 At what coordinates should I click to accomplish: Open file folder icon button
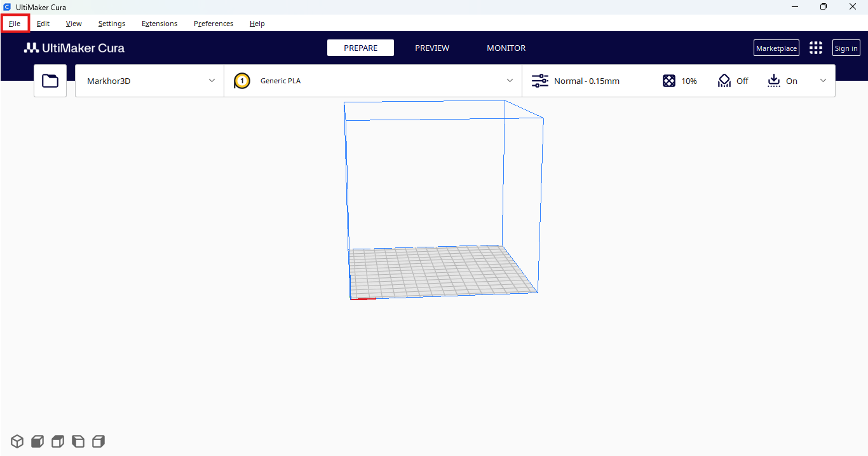pyautogui.click(x=50, y=81)
